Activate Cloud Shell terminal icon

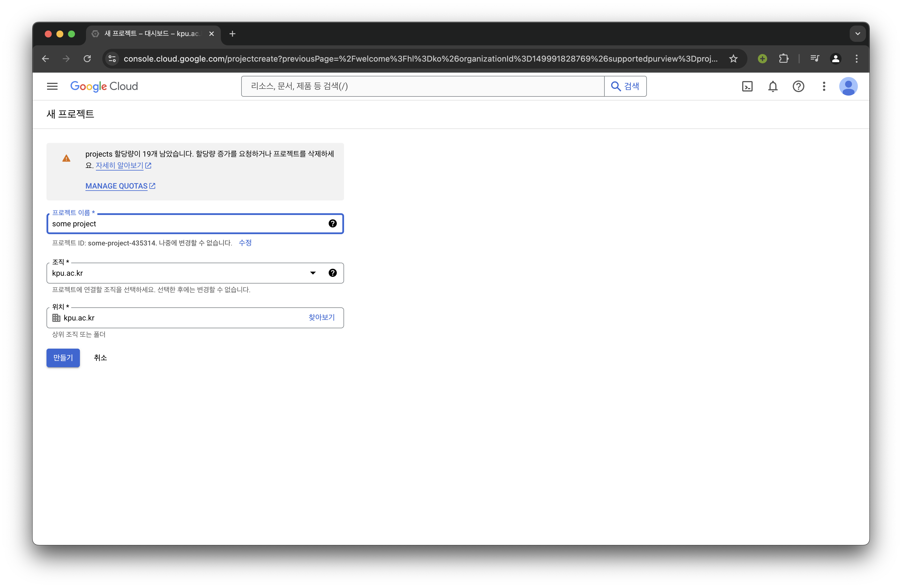(x=747, y=86)
